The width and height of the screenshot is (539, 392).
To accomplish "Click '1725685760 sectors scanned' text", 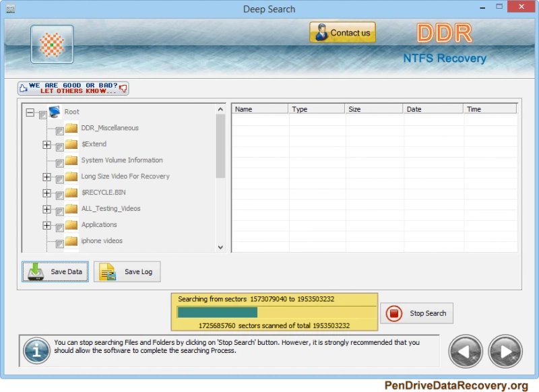I will click(x=274, y=325).
